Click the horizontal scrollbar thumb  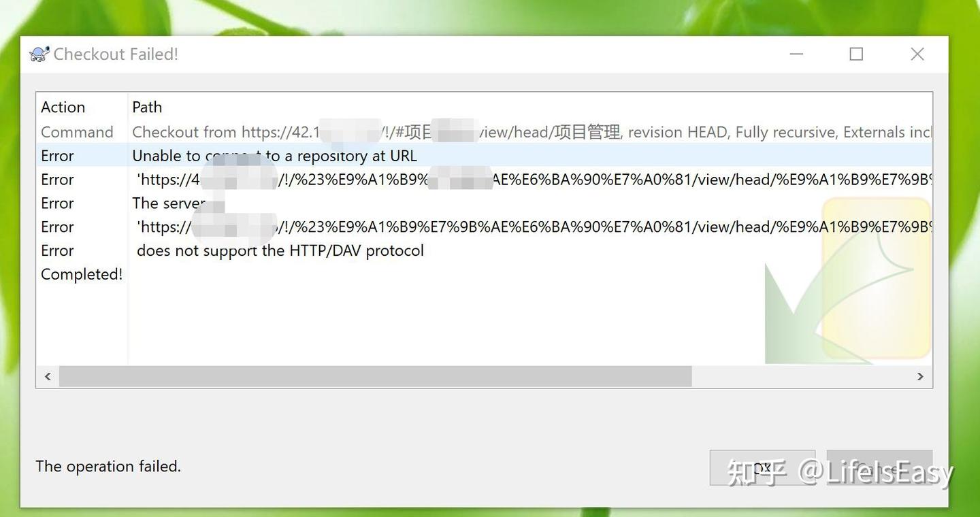375,376
